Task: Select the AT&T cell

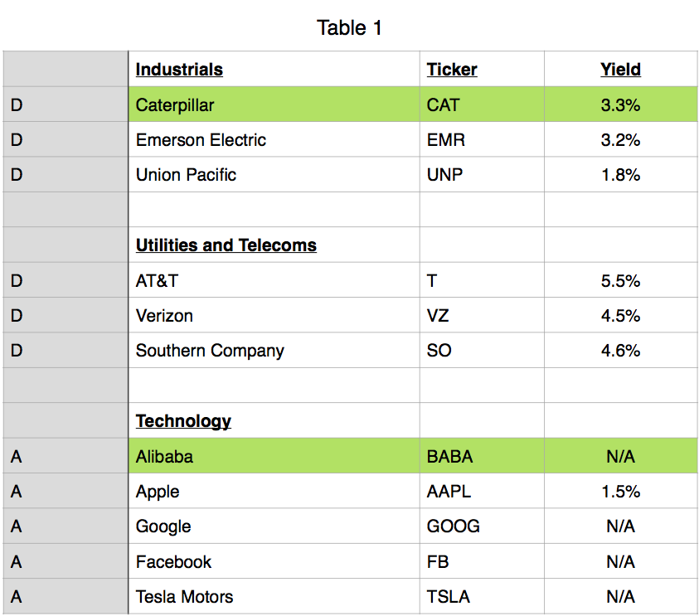Action: click(x=157, y=281)
